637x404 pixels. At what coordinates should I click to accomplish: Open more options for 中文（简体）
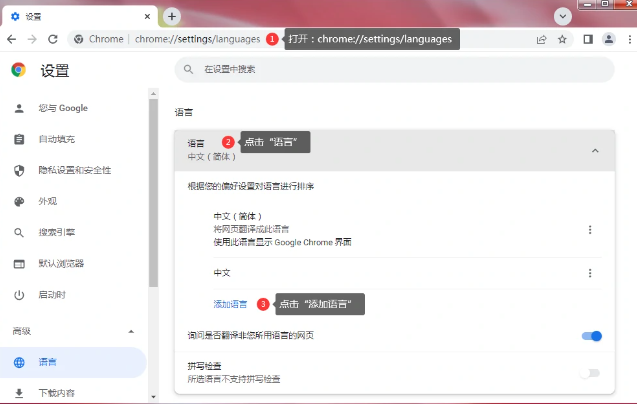[x=590, y=229]
